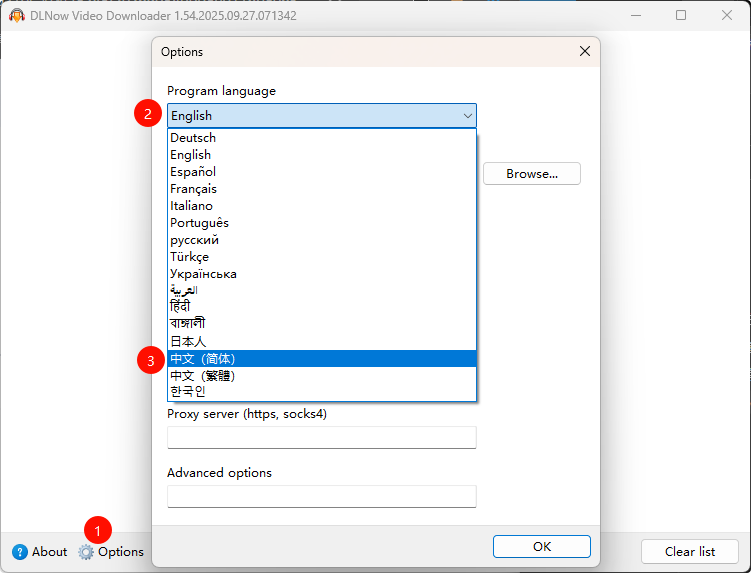Close the DLNow Video Downloader main window

pyautogui.click(x=727, y=15)
